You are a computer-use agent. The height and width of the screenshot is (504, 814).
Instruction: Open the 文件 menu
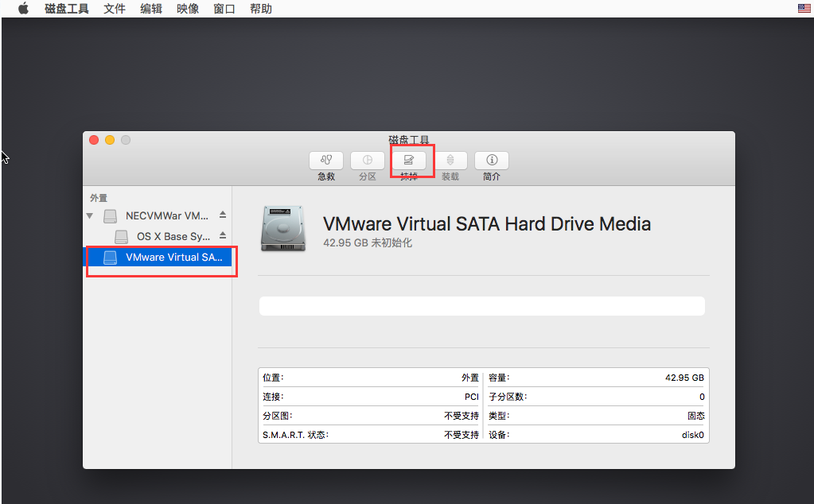click(x=115, y=9)
